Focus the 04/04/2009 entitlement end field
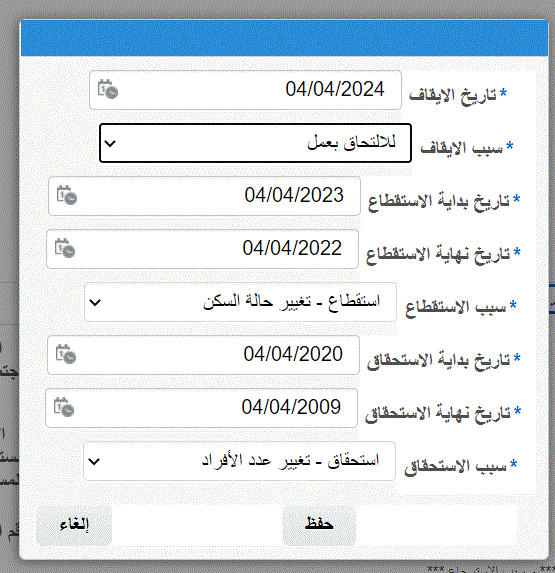Viewport: 555px width, 573px height. pyautogui.click(x=201, y=408)
